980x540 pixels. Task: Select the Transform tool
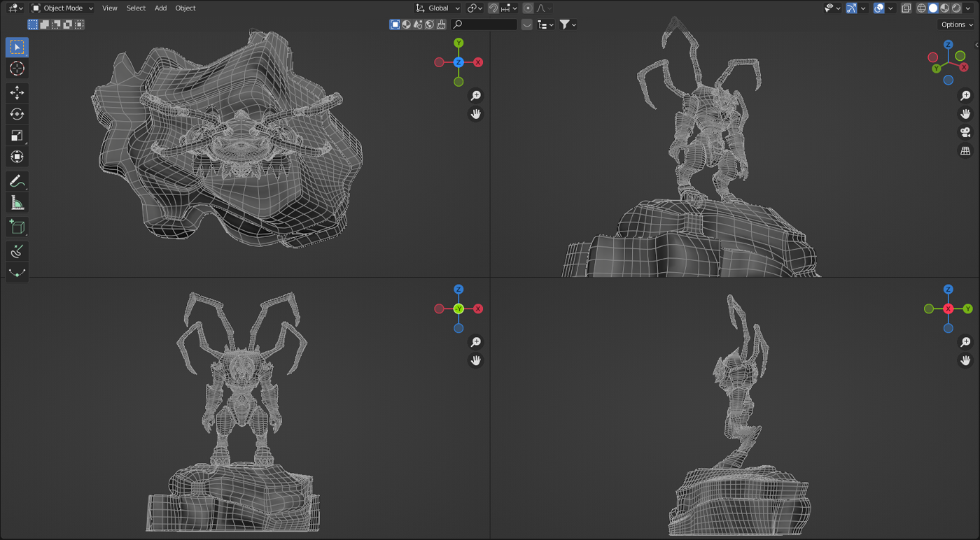pyautogui.click(x=17, y=157)
